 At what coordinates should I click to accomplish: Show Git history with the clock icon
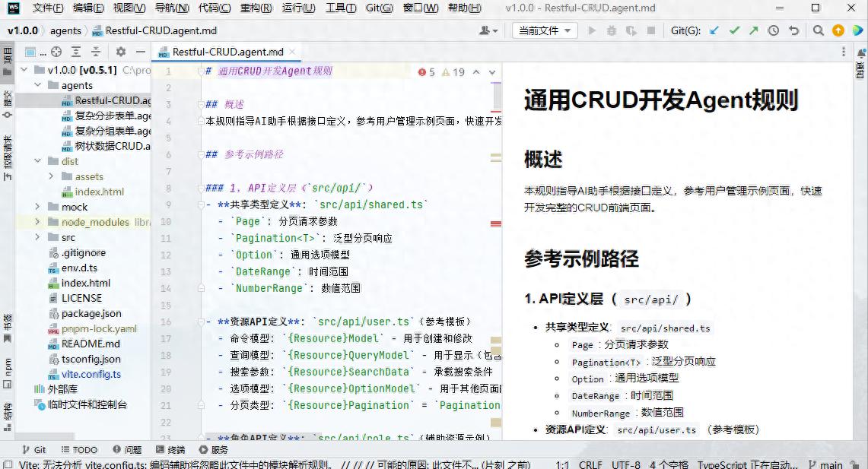coord(775,30)
